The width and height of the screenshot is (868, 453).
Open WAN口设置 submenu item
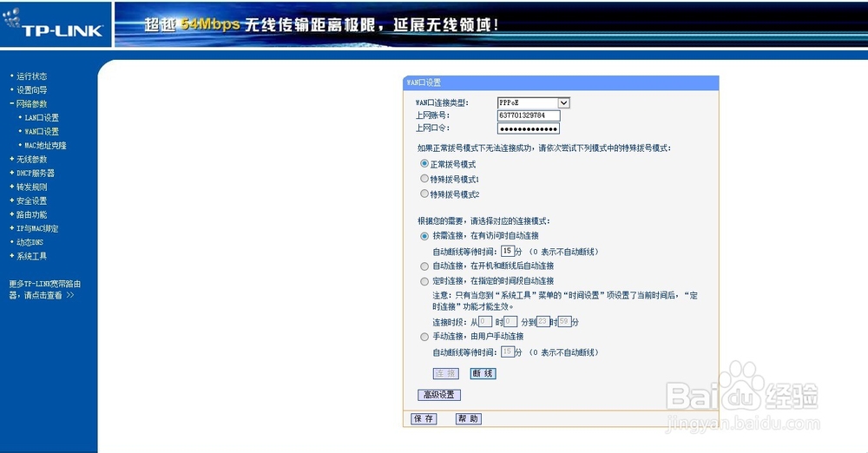click(x=42, y=132)
